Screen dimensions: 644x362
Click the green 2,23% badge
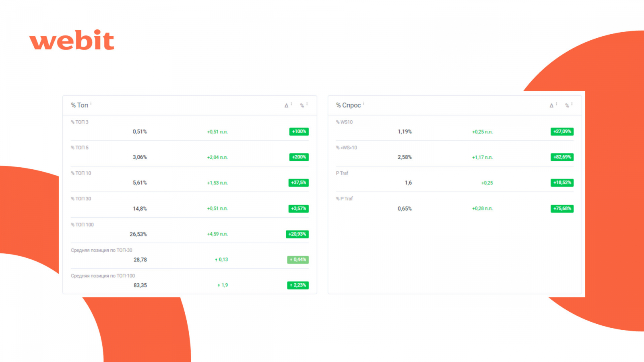[298, 285]
